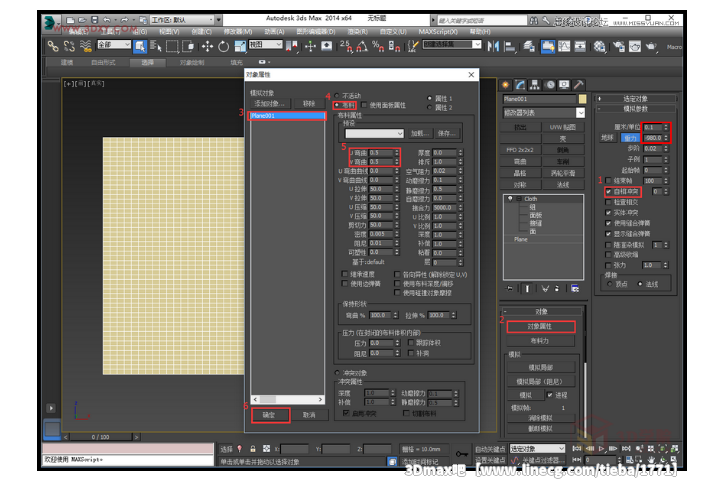The height and width of the screenshot is (489, 717).
Task: Switch to the 自由形式 ribbon tab
Action: 103,62
